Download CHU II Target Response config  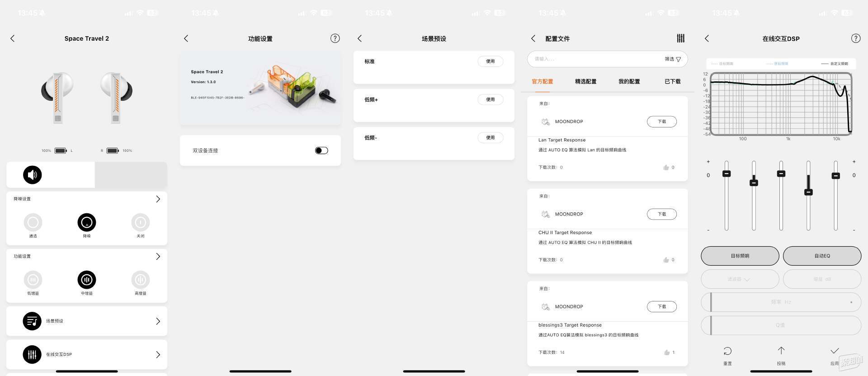[662, 214]
